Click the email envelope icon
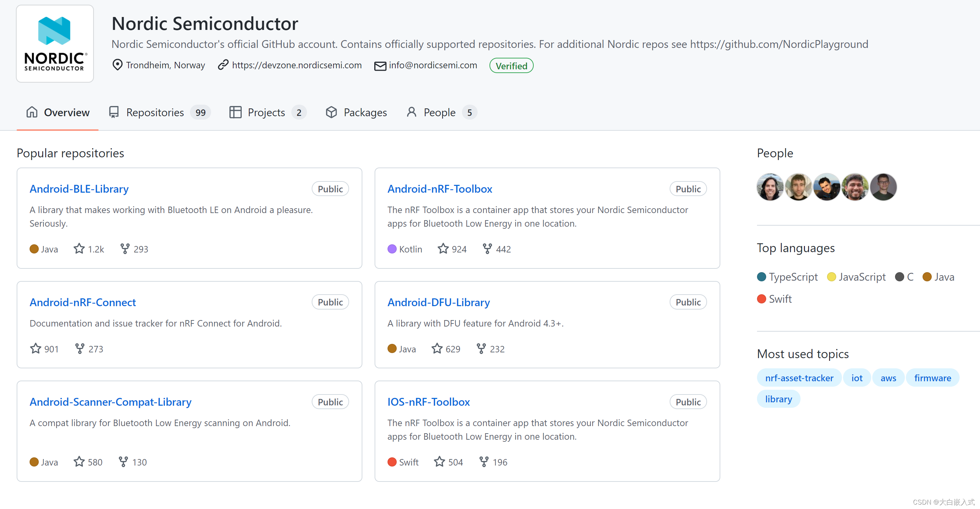Viewport: 980px width, 509px height. [x=380, y=66]
